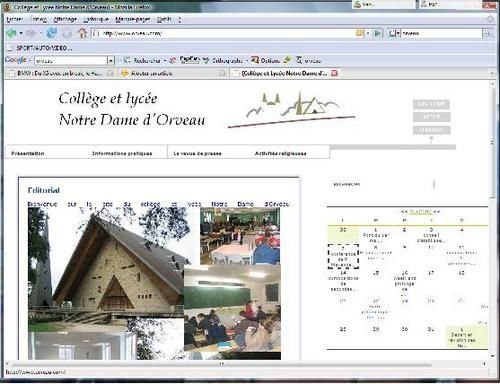Open the Informations pratiques link

pos(122,153)
